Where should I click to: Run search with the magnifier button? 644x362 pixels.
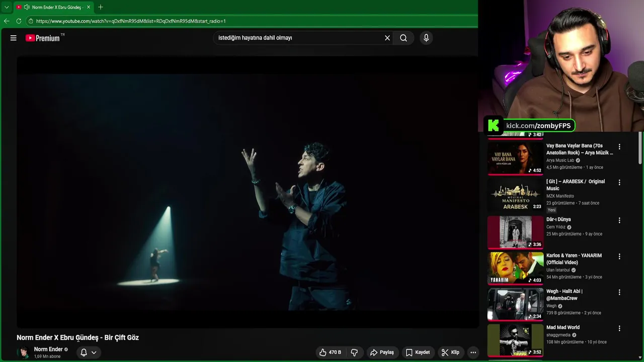pos(404,38)
